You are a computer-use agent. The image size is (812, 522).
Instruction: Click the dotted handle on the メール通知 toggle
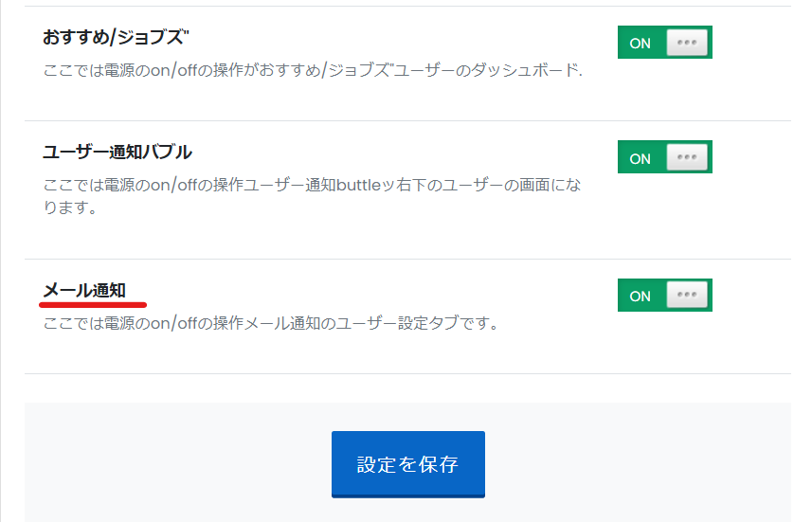coord(687,295)
